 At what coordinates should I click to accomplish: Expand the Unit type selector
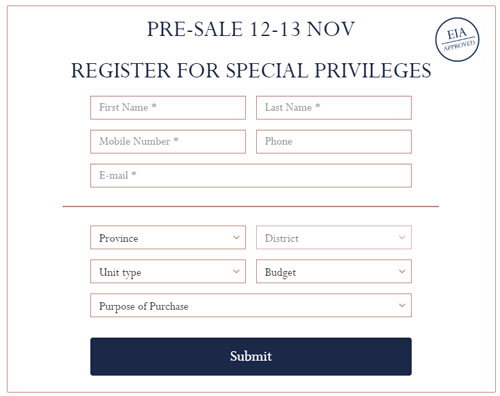coord(168,271)
